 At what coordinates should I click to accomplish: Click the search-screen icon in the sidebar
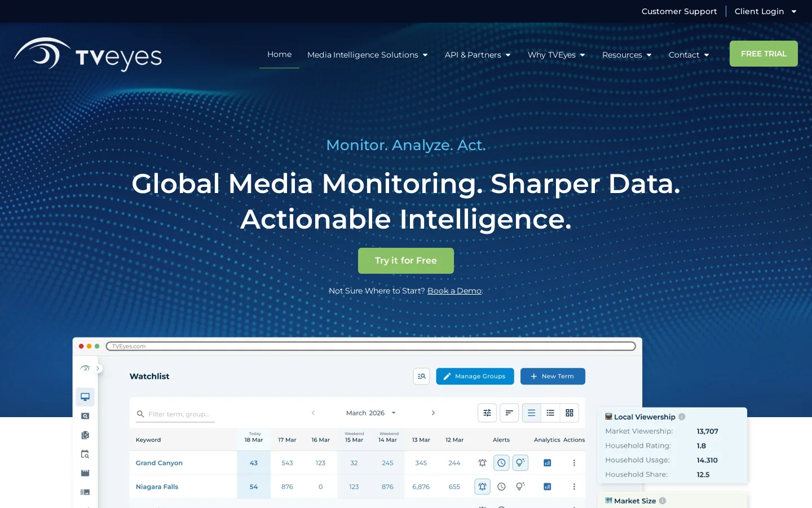coord(85,416)
